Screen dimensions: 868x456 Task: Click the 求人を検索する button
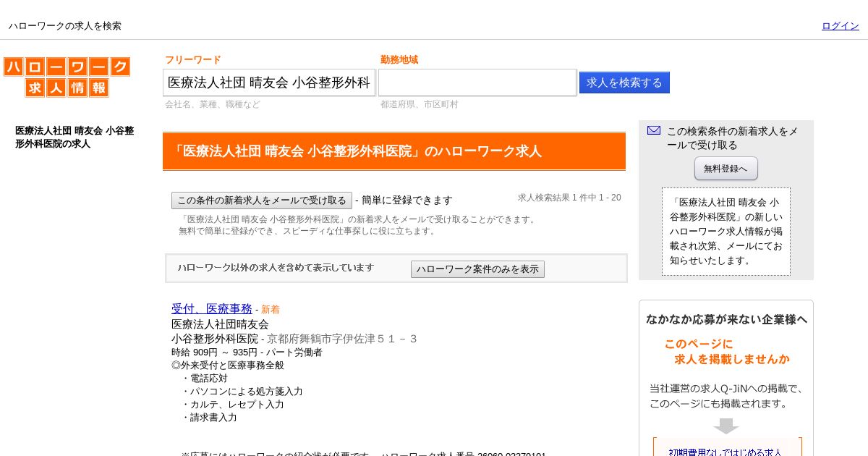(x=624, y=83)
